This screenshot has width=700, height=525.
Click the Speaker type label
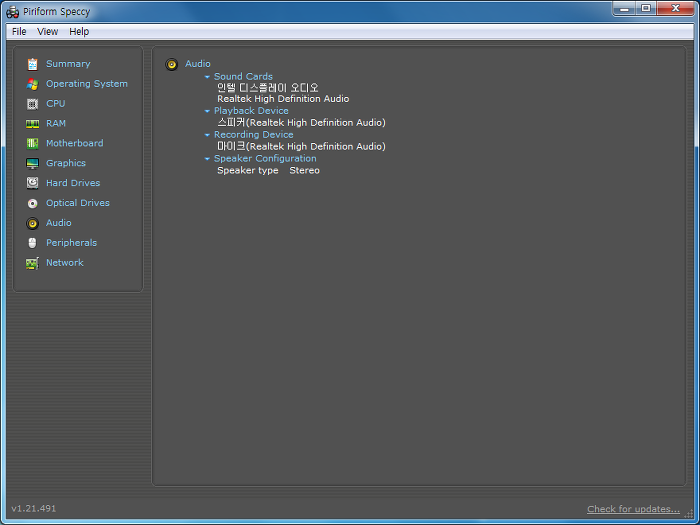(248, 171)
